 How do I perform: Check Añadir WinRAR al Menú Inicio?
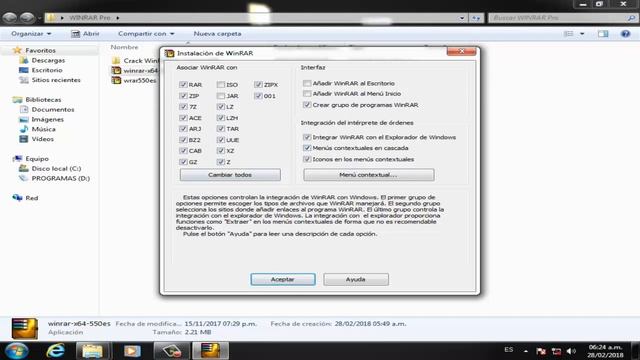[307, 93]
